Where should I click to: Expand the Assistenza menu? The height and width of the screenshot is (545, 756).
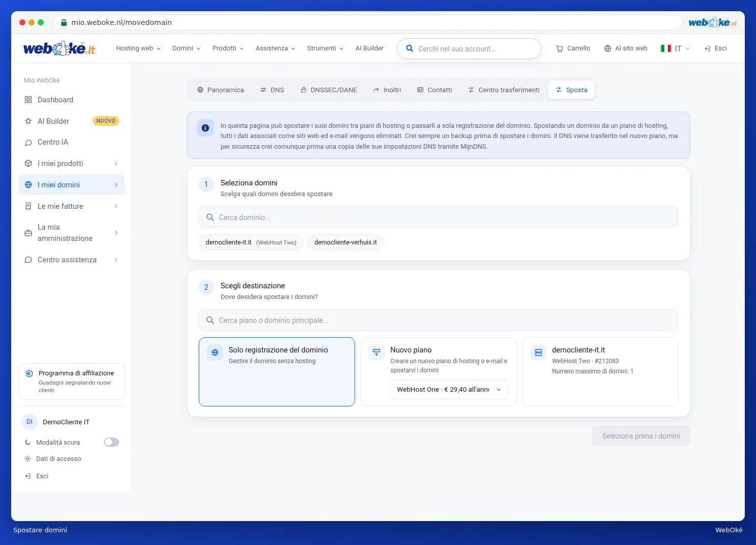tap(275, 48)
